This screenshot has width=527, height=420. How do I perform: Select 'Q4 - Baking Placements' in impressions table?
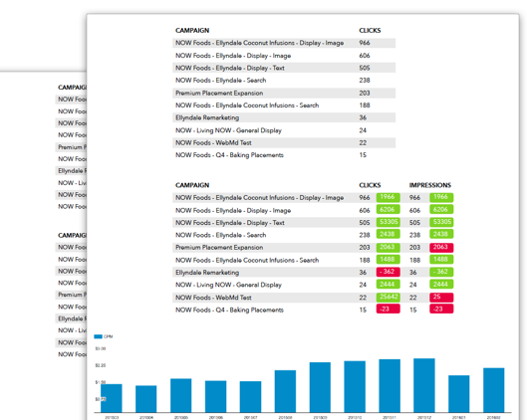pos(229,310)
